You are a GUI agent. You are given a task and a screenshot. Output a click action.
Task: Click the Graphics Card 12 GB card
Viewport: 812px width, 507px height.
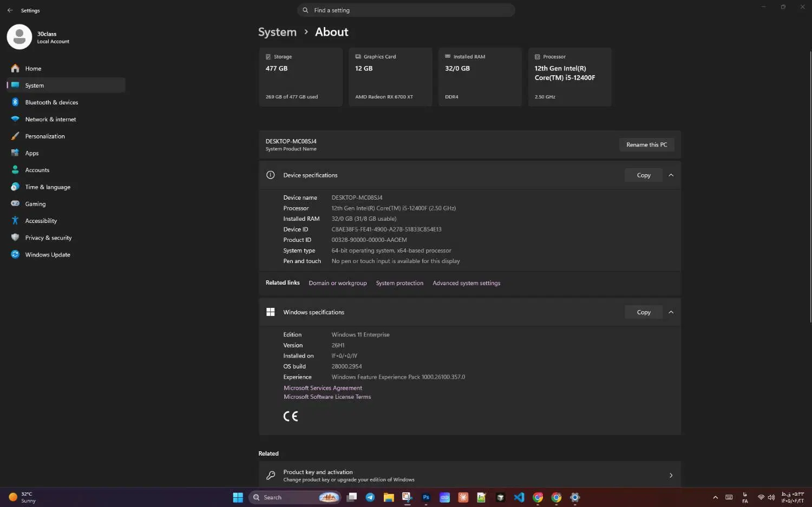point(390,77)
